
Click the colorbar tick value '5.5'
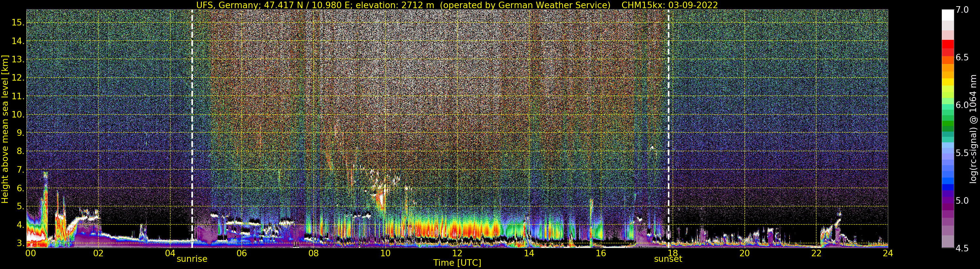(962, 152)
